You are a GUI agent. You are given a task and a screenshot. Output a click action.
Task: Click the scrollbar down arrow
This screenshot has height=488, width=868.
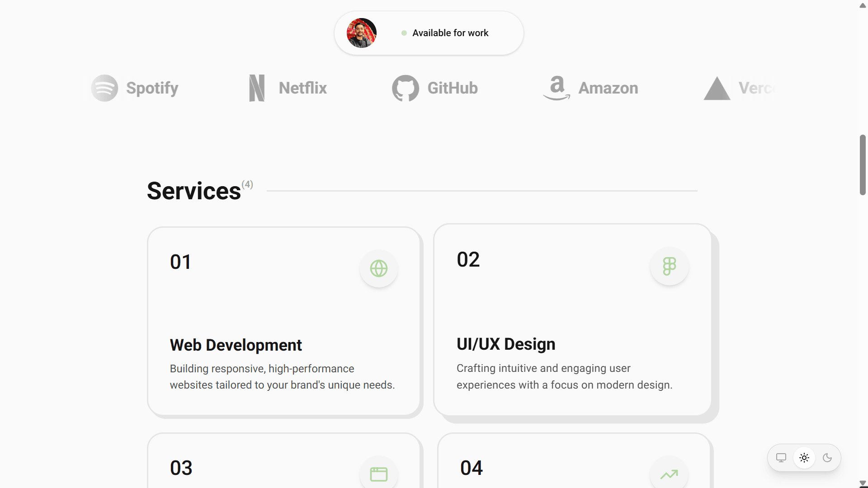pyautogui.click(x=863, y=483)
